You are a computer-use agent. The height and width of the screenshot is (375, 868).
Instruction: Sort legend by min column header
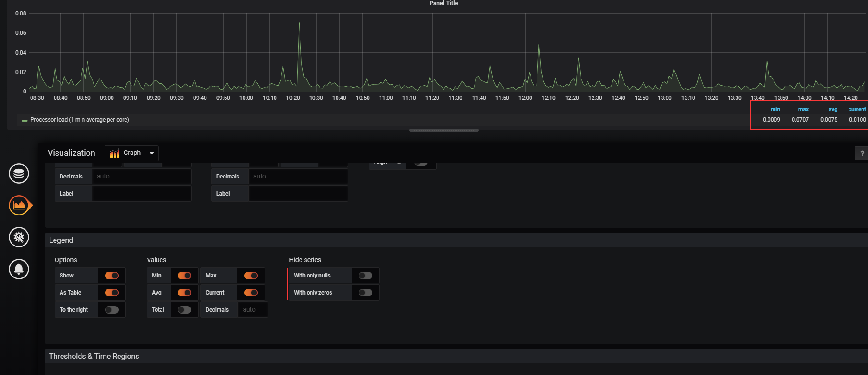tap(775, 110)
